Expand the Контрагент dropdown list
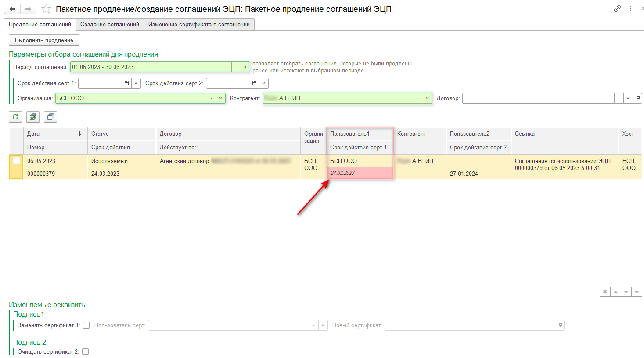This screenshot has height=358, width=644. click(418, 98)
